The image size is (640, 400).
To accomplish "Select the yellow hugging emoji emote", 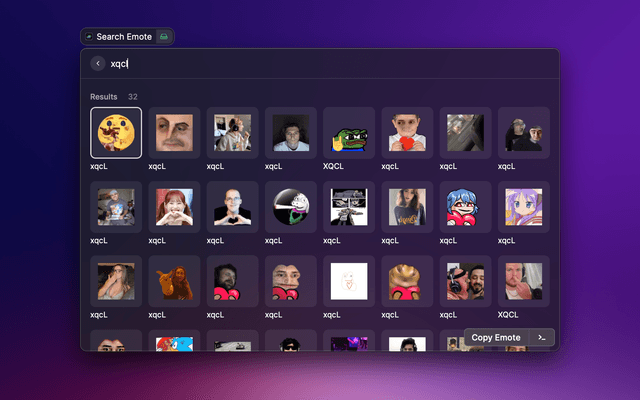I will click(116, 133).
